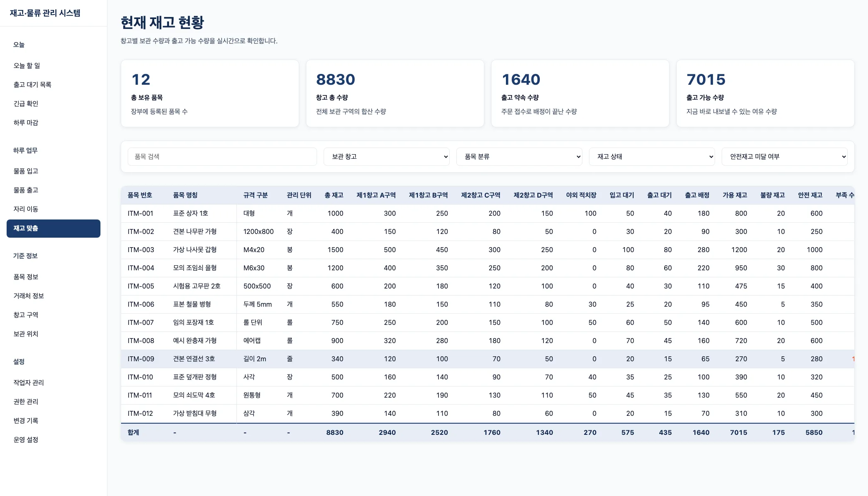
Task: Open 변경 기록 in the sidebar
Action: coord(53,421)
